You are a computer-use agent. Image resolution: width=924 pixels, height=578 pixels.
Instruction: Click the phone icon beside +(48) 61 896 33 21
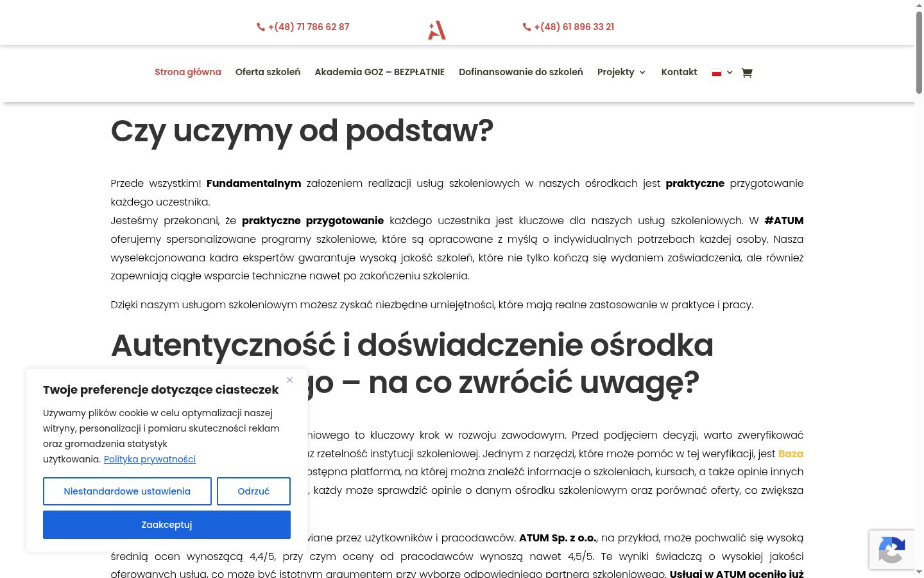[x=527, y=27]
